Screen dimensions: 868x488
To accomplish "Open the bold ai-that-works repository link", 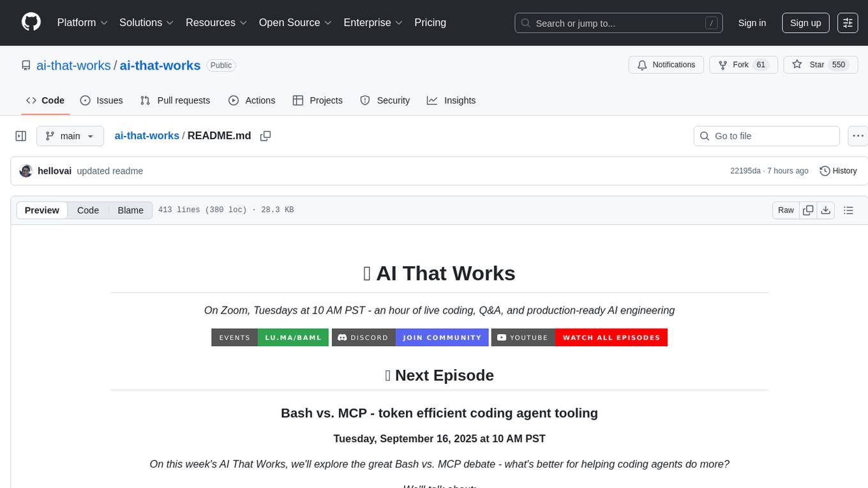I will click(160, 65).
